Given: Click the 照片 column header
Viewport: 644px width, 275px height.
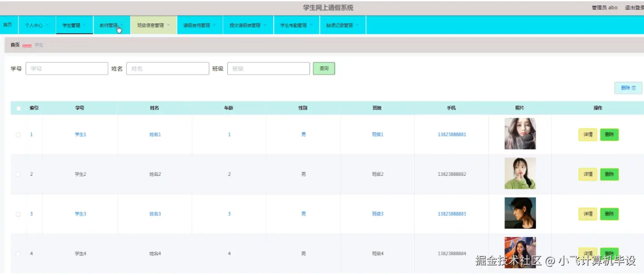Looking at the screenshot, I should (519, 108).
